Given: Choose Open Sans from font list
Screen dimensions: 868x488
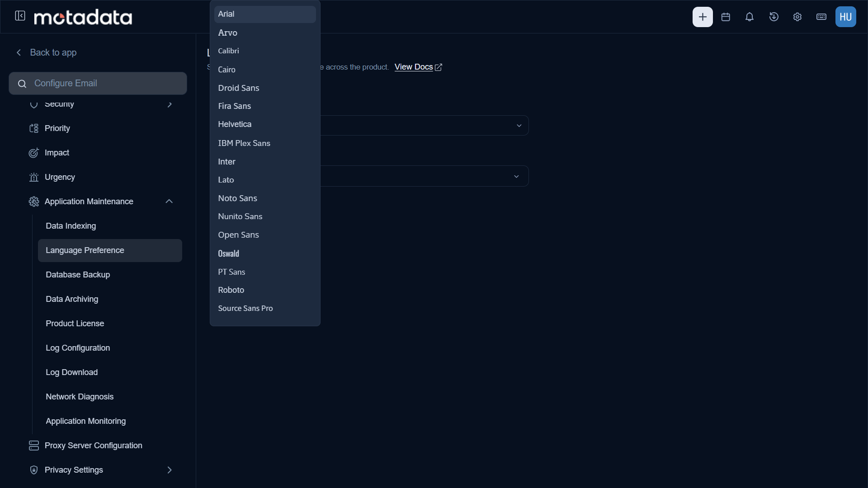Looking at the screenshot, I should point(265,235).
